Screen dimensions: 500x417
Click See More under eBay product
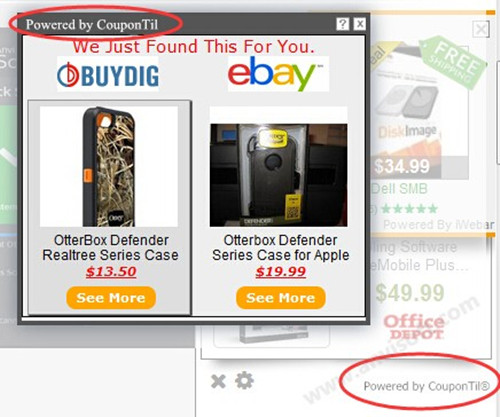click(281, 298)
